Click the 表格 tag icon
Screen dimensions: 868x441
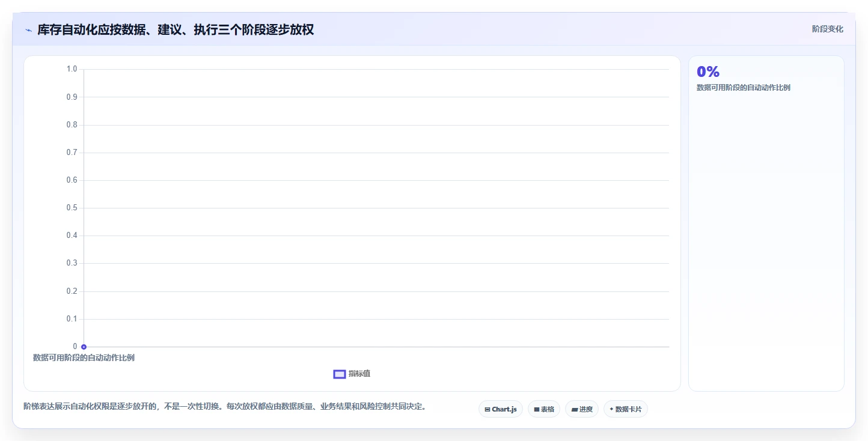(537, 409)
